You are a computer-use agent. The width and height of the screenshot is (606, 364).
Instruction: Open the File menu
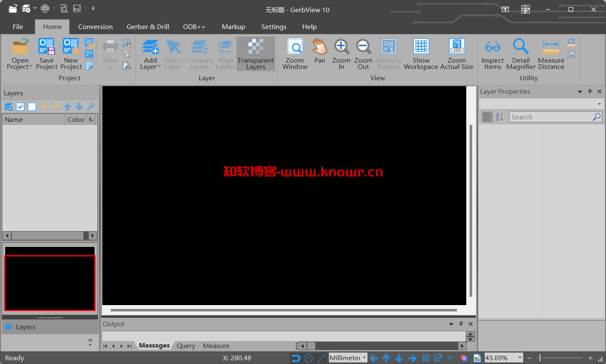pyautogui.click(x=18, y=26)
